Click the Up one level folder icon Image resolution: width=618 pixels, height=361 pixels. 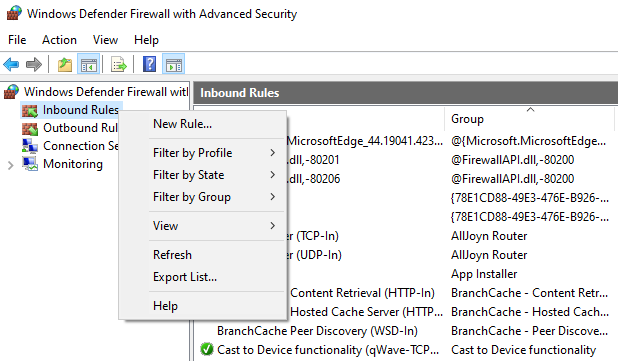(x=65, y=64)
